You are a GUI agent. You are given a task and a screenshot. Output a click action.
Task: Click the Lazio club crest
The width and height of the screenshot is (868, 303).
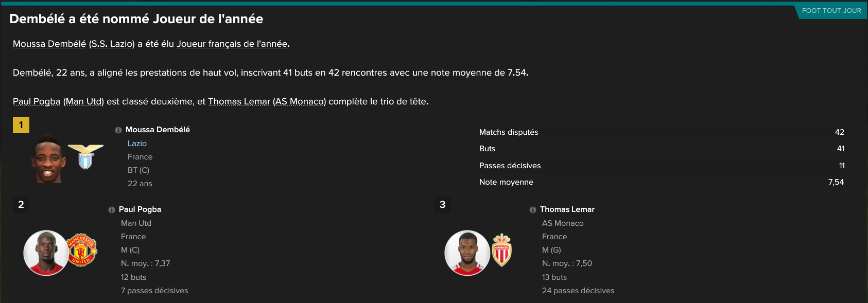[x=85, y=156]
